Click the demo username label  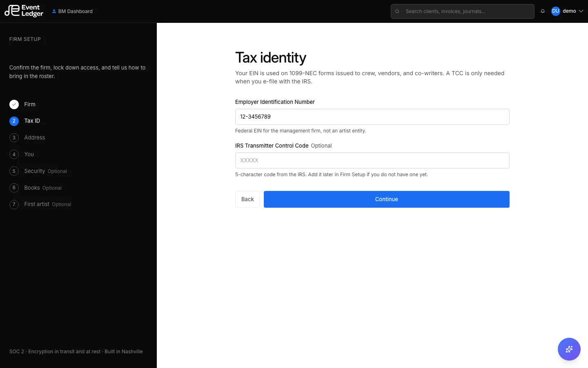pyautogui.click(x=569, y=11)
